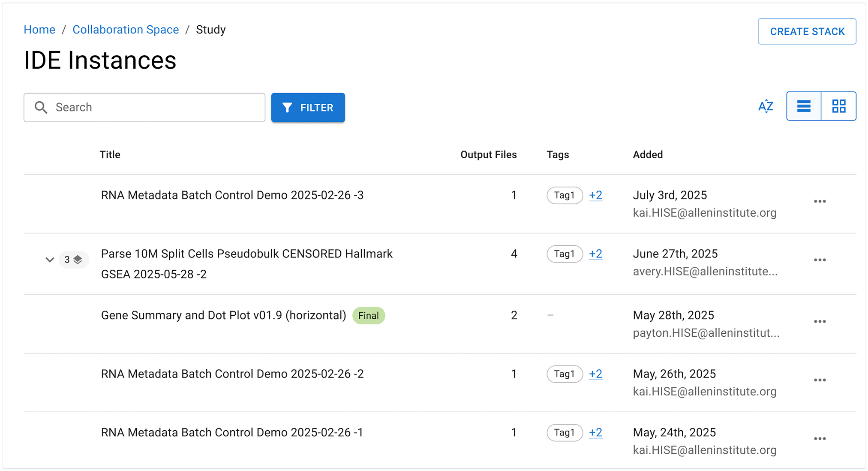Open options menu for Gene Summary row
Screen dimensions: 868x471
click(820, 322)
